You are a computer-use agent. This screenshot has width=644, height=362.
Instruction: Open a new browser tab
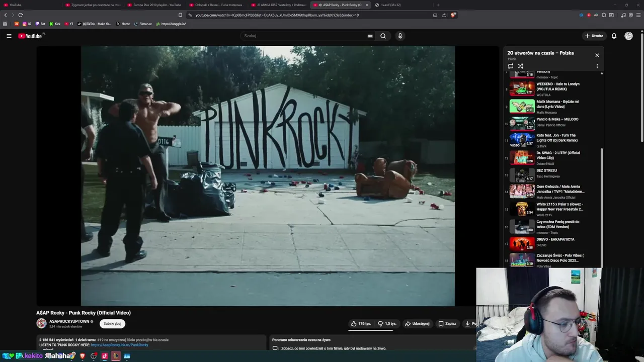click(x=438, y=5)
